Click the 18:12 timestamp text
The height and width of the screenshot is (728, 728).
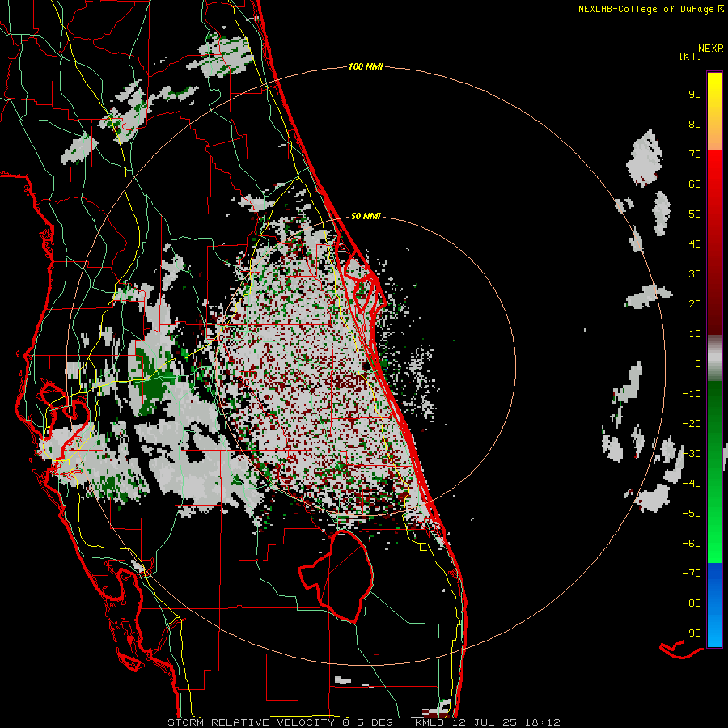(x=542, y=722)
